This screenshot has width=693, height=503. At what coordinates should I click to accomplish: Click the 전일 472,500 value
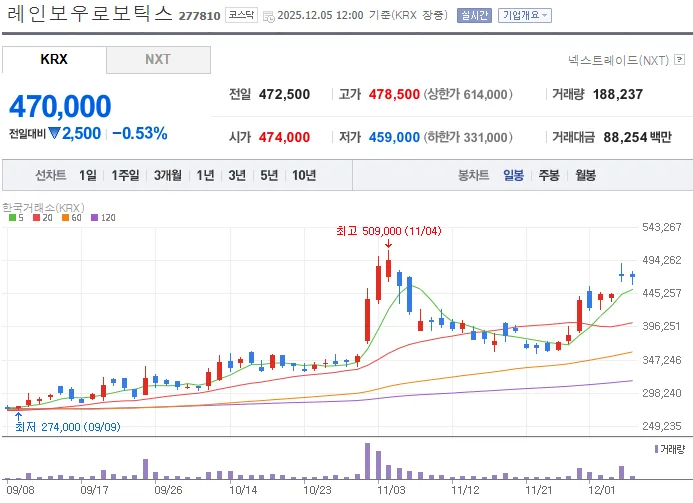click(x=284, y=94)
